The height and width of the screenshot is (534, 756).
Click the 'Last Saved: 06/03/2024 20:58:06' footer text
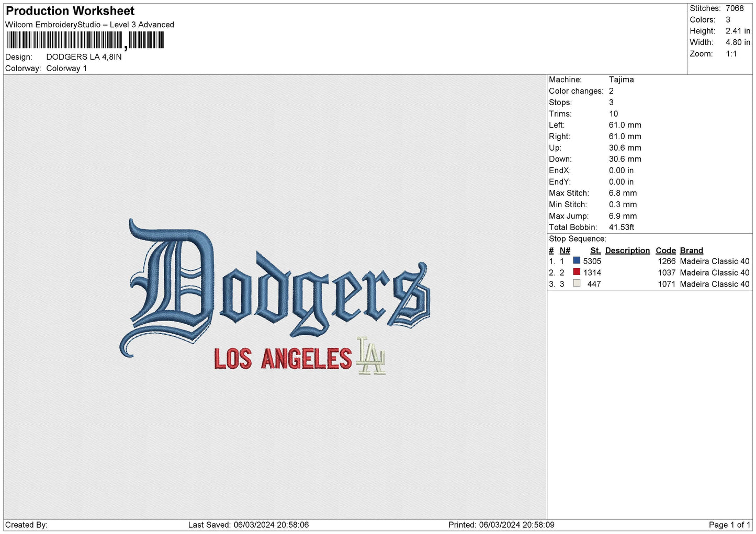click(x=249, y=525)
